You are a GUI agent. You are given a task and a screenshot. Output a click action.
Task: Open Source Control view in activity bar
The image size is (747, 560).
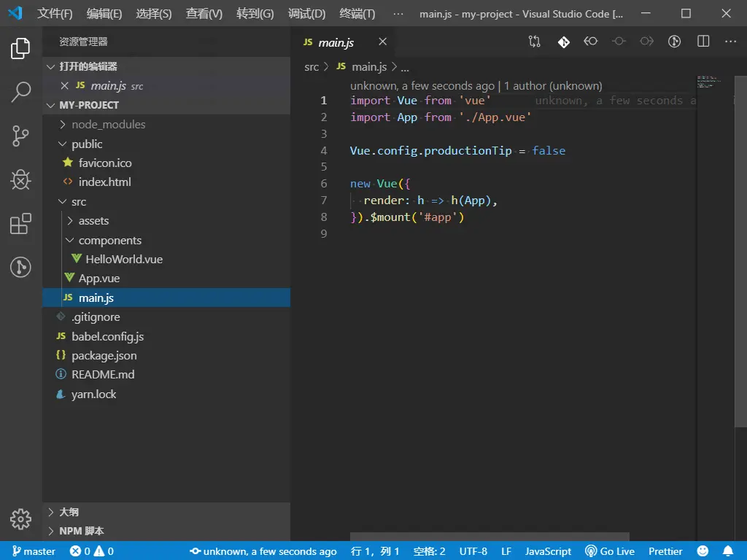[20, 136]
